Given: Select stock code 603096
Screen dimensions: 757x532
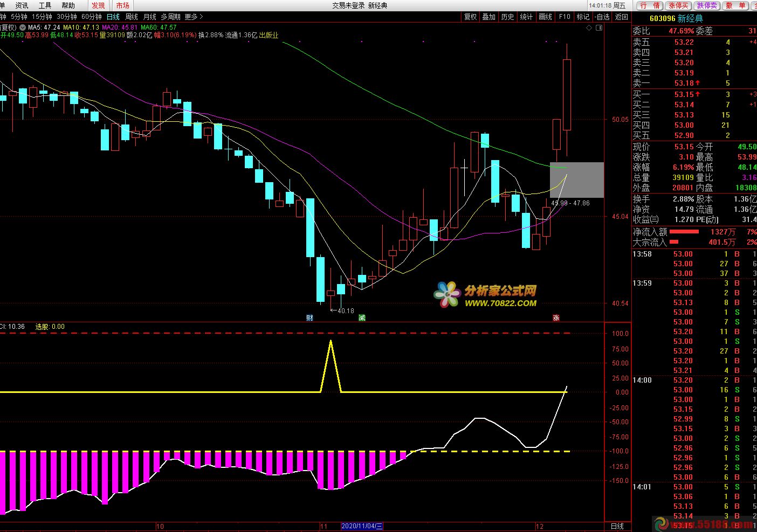Looking at the screenshot, I should pyautogui.click(x=662, y=18).
